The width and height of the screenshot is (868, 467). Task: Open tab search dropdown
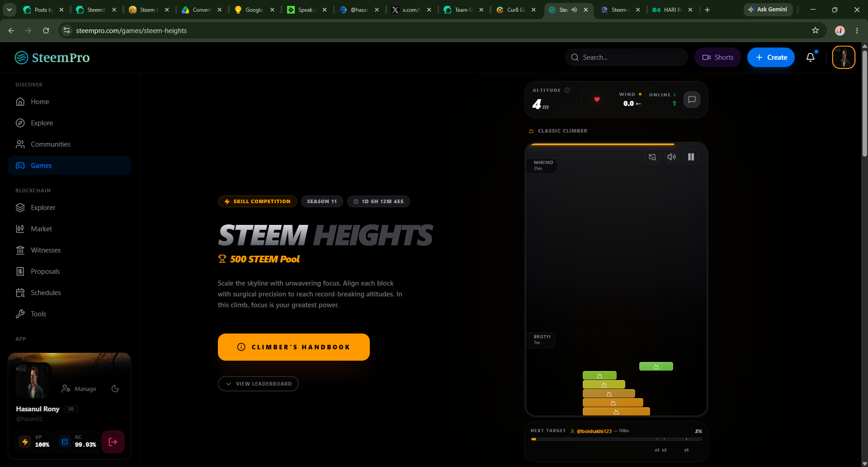pos(9,10)
